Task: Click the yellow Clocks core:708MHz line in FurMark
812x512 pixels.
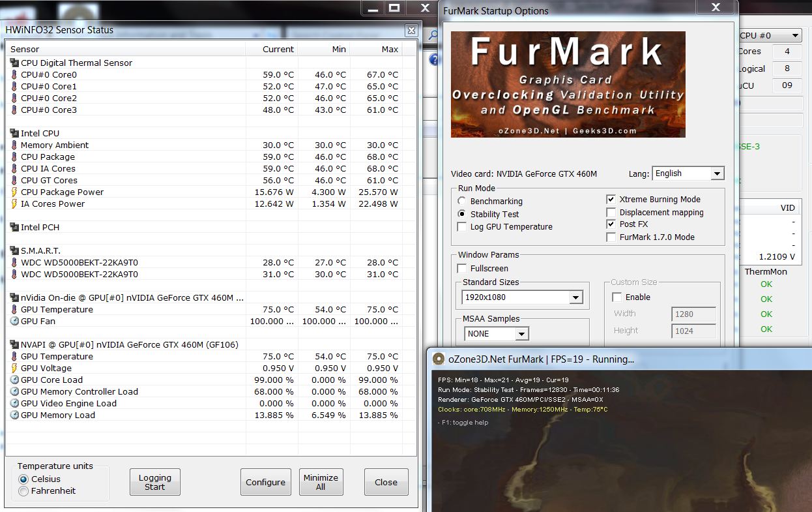Action: pos(523,410)
